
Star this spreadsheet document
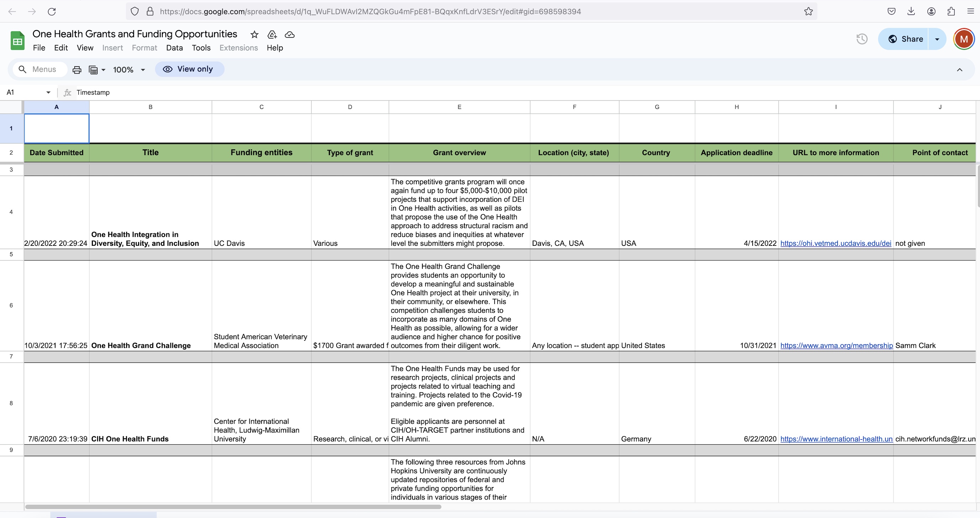click(x=254, y=35)
